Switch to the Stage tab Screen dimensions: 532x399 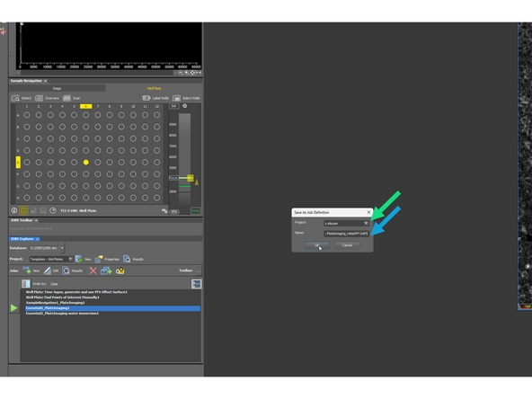(x=57, y=89)
